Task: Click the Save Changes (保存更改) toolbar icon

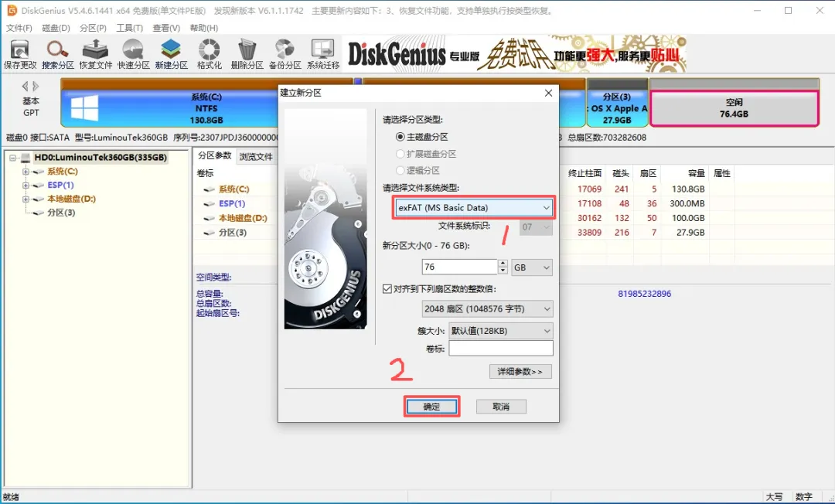Action: [x=19, y=54]
